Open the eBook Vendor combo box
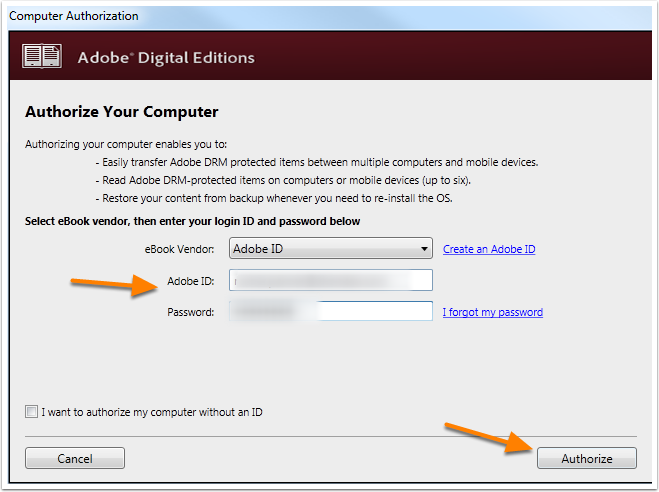This screenshot has width=659, height=492. click(x=331, y=248)
